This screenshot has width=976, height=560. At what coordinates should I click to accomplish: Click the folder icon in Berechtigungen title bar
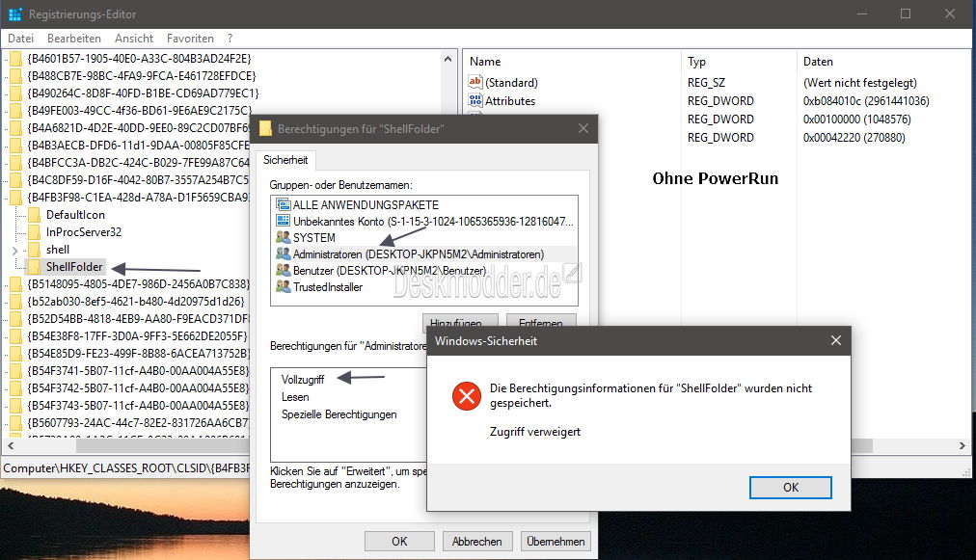coord(266,129)
